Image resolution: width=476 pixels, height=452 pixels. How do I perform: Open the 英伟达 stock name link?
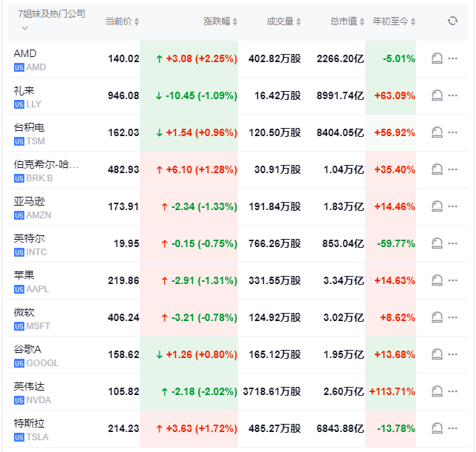(29, 386)
